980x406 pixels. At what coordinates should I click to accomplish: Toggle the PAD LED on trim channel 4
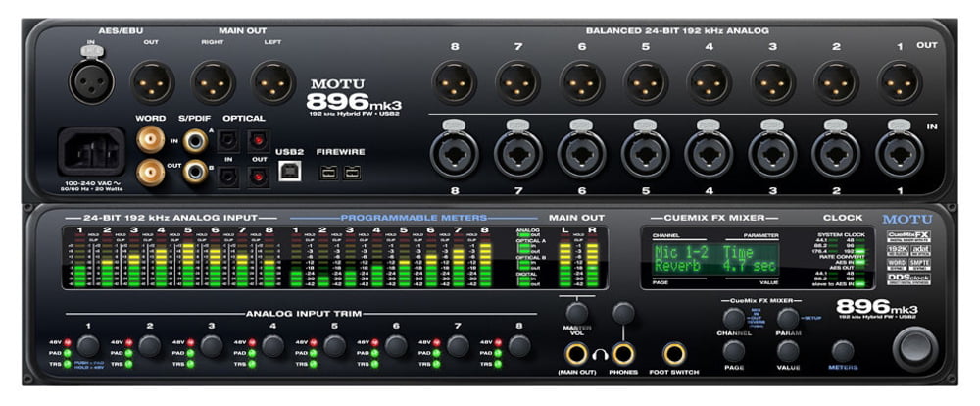pyautogui.click(x=252, y=353)
